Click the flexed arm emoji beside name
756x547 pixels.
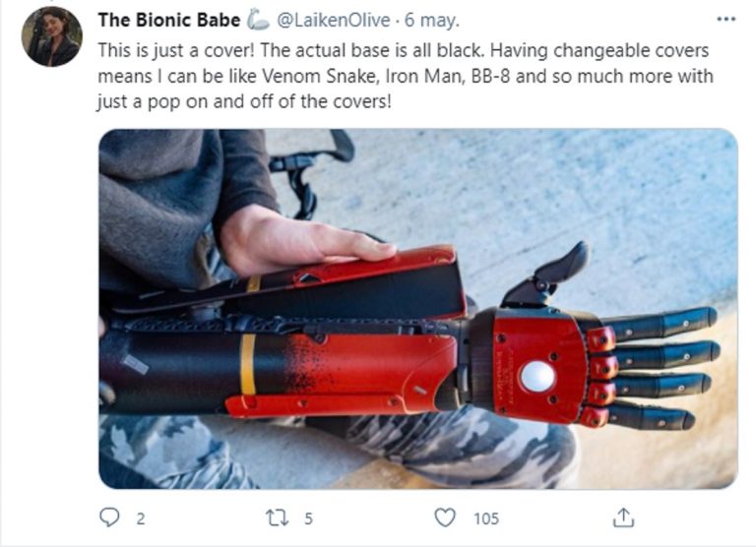(x=258, y=21)
